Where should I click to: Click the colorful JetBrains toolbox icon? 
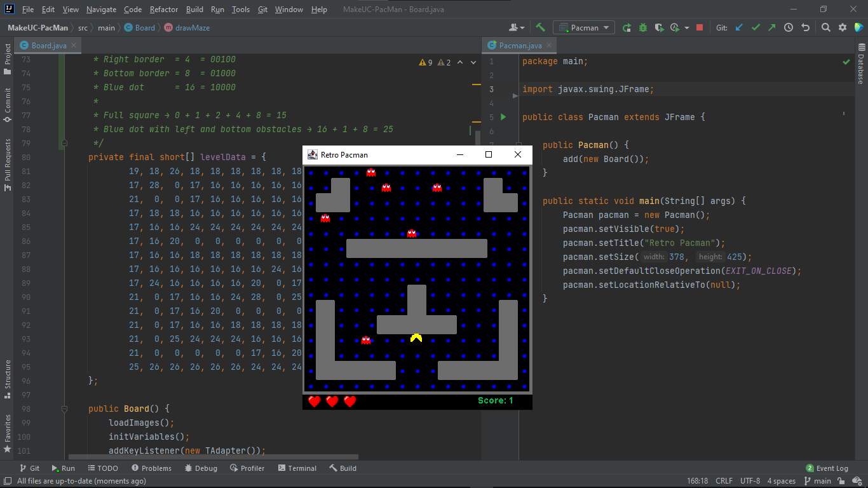[858, 27]
